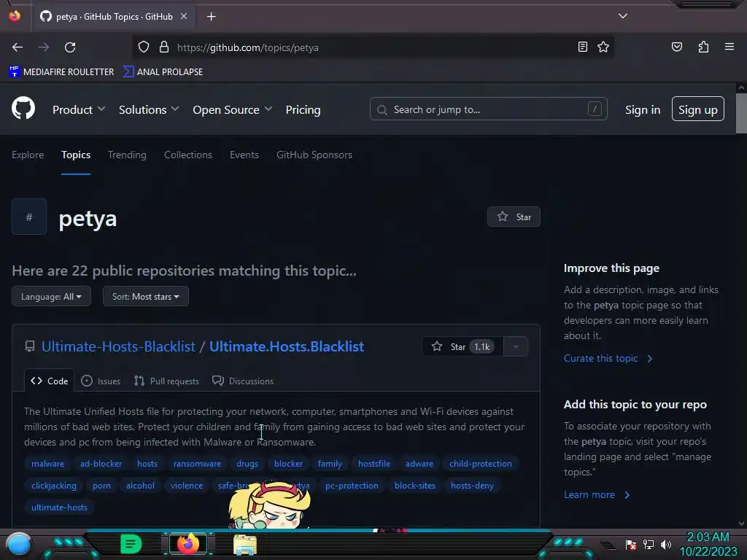Click the hosts topic tag
Screen dimensions: 747x560
click(x=147, y=464)
